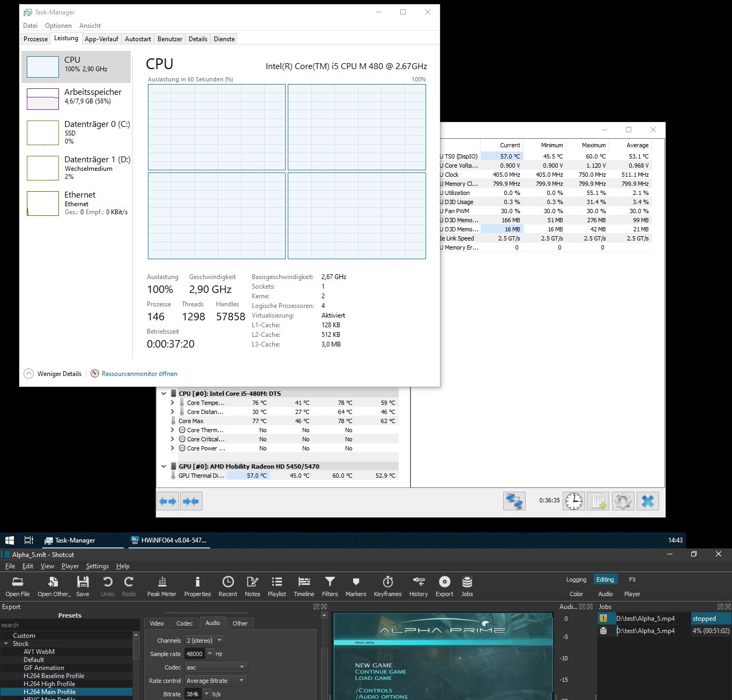Select the Editing layout button

[605, 579]
